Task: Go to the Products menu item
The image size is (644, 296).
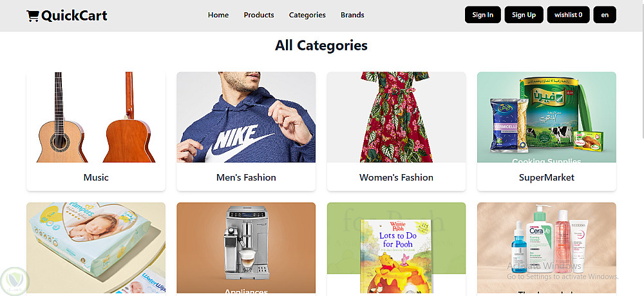Action: pos(259,15)
